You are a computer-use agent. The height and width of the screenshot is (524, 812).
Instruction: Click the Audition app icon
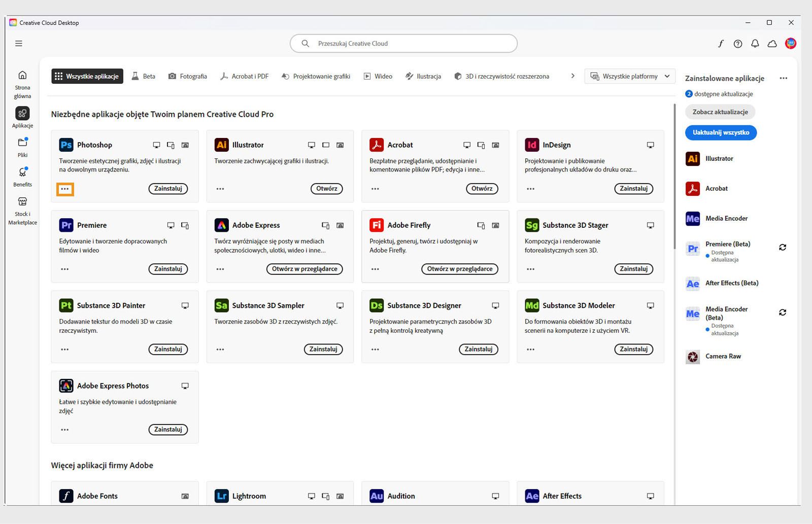click(x=377, y=496)
